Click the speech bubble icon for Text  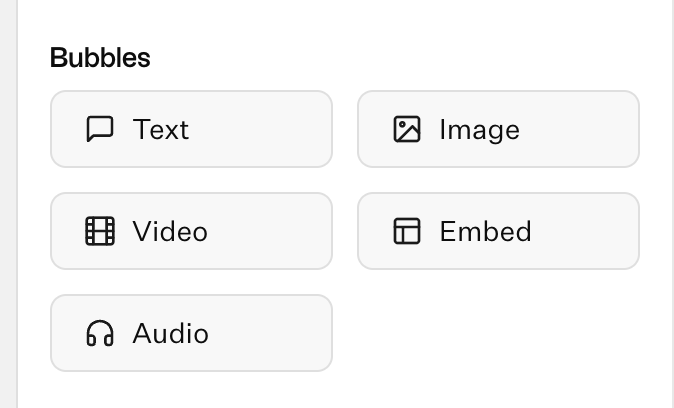click(x=100, y=129)
